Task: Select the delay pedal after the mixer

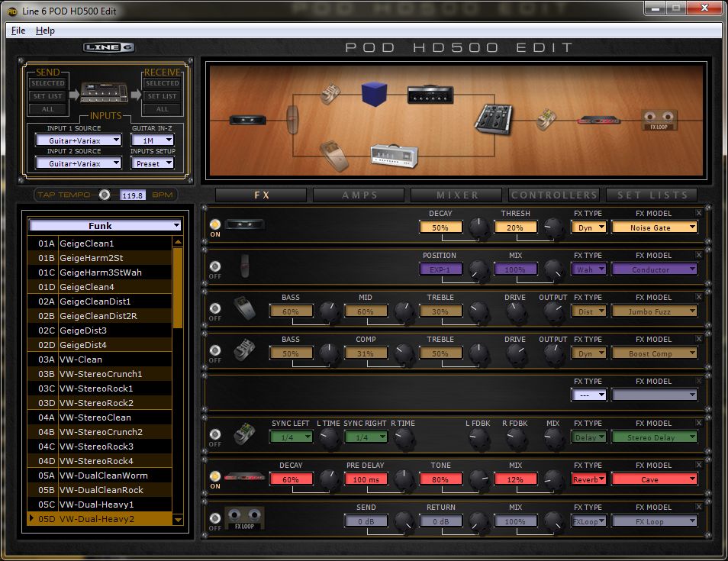Action: [546, 120]
